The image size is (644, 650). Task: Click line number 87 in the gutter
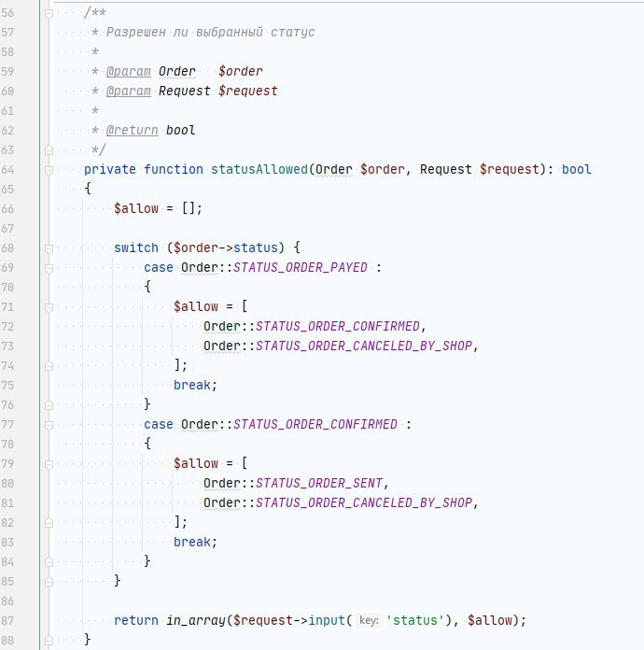click(x=7, y=621)
